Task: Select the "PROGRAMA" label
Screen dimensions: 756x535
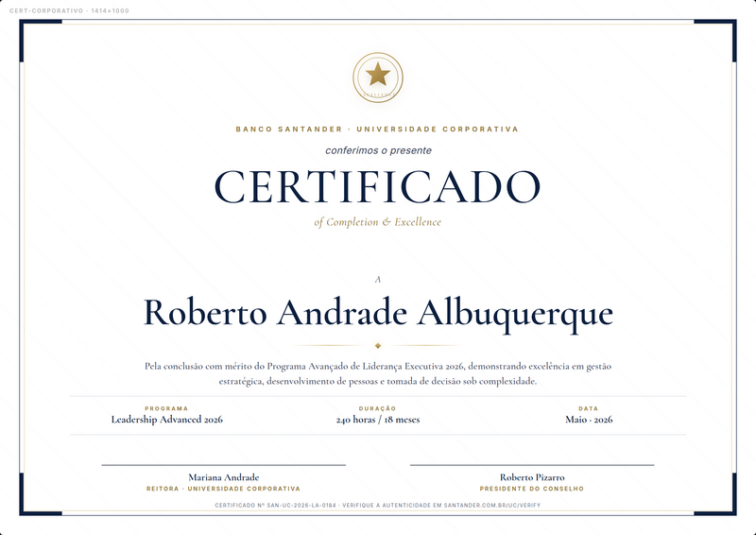Action: click(166, 408)
